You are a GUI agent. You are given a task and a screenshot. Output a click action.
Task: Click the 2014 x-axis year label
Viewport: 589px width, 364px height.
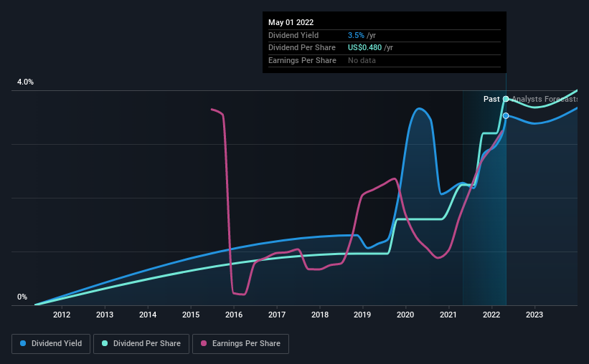[x=148, y=315]
